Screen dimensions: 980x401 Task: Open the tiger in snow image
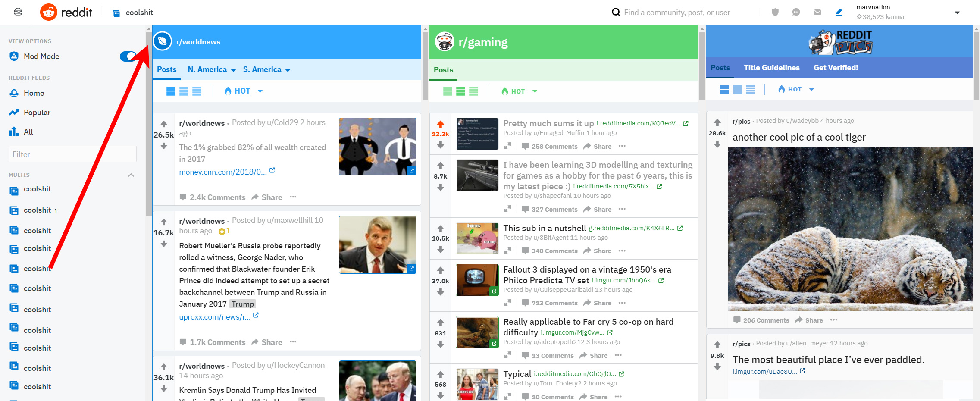point(850,229)
